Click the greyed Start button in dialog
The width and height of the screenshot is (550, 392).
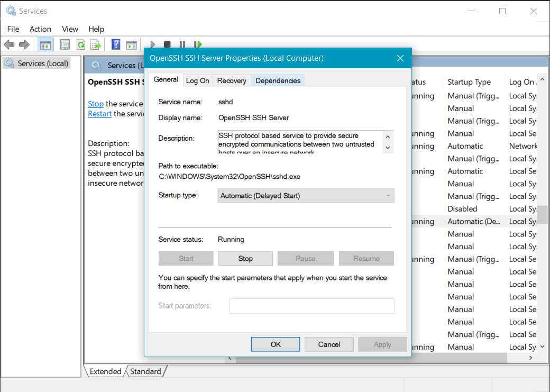[x=186, y=258]
